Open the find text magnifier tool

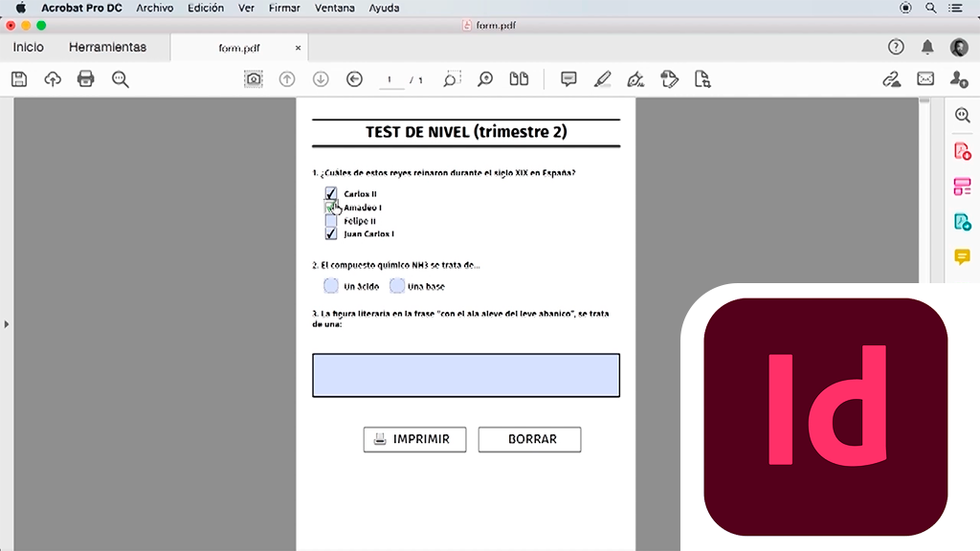point(121,79)
